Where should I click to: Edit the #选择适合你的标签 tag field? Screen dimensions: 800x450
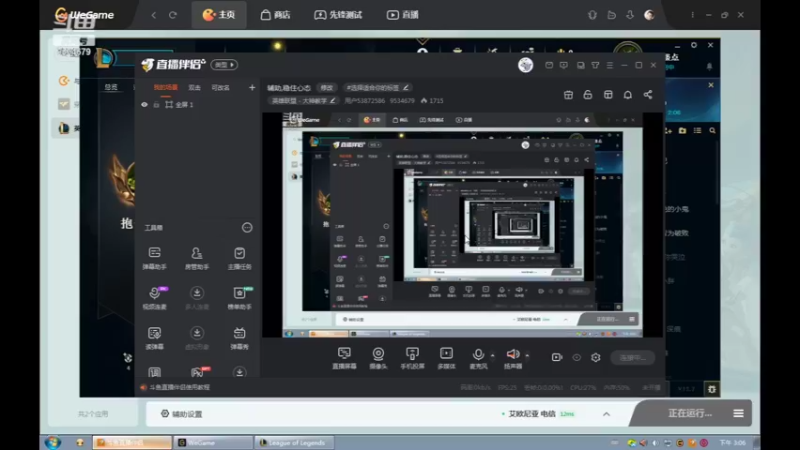coord(378,88)
